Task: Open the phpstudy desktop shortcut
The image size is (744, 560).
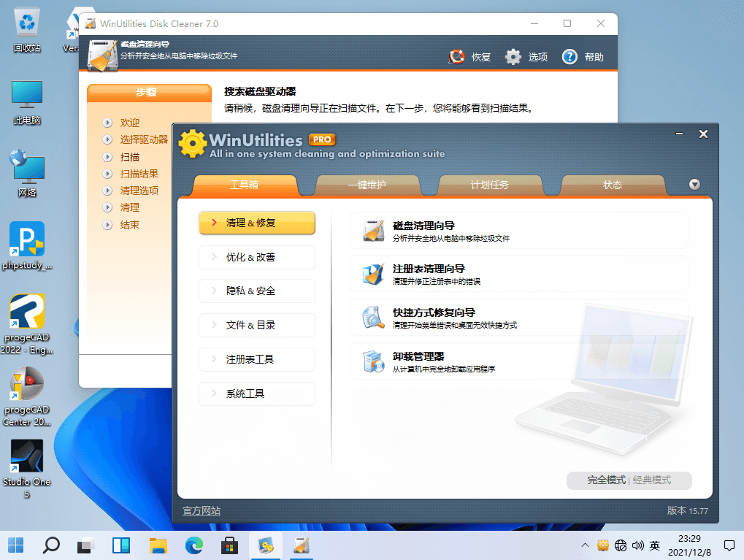Action: 27,246
